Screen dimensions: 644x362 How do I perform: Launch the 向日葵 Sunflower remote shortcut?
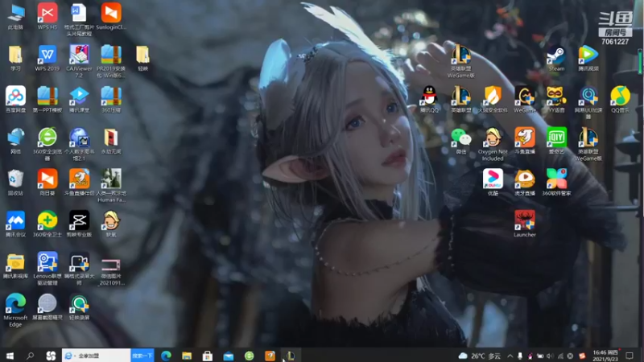pos(47,183)
